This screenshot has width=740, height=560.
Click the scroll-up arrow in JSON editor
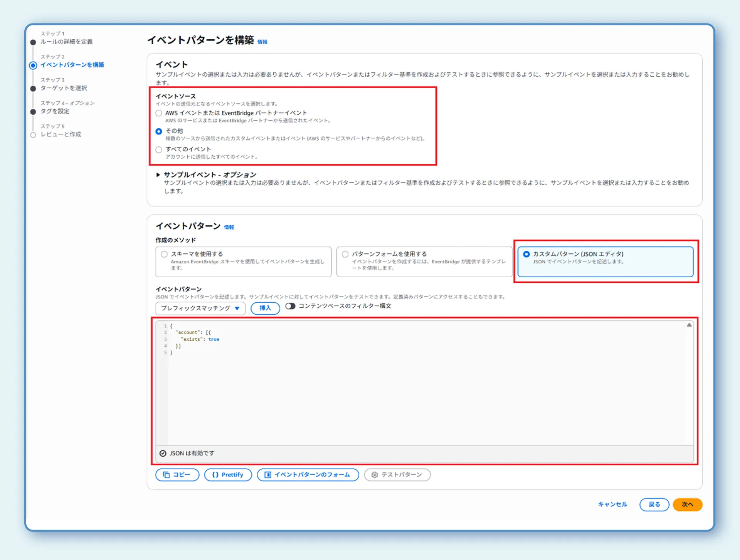pyautogui.click(x=689, y=325)
